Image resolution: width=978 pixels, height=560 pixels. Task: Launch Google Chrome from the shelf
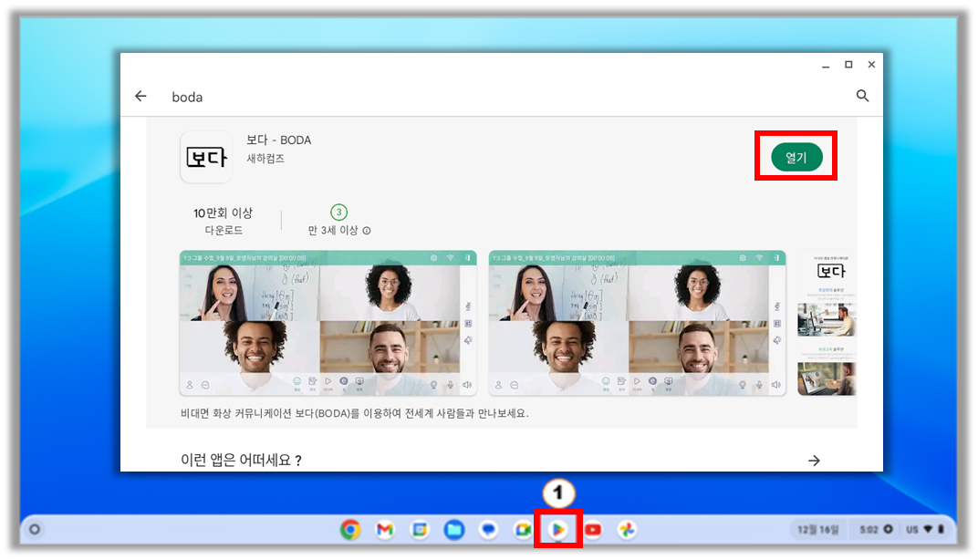pos(350,530)
